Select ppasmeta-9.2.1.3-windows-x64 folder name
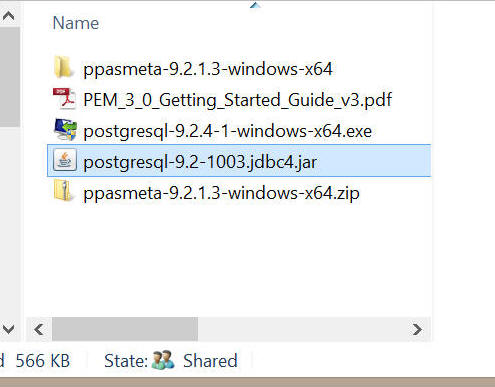 tap(208, 69)
